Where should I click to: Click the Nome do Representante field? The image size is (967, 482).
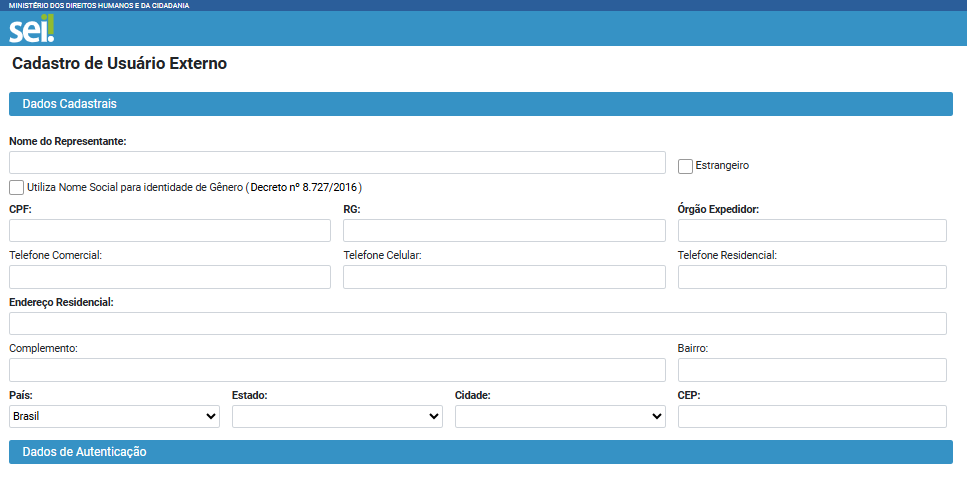[x=337, y=163]
